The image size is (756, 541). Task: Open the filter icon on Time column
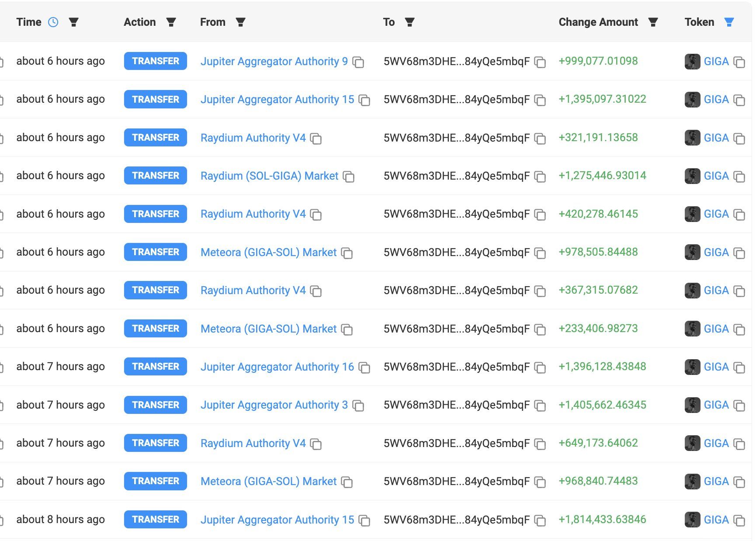click(74, 22)
